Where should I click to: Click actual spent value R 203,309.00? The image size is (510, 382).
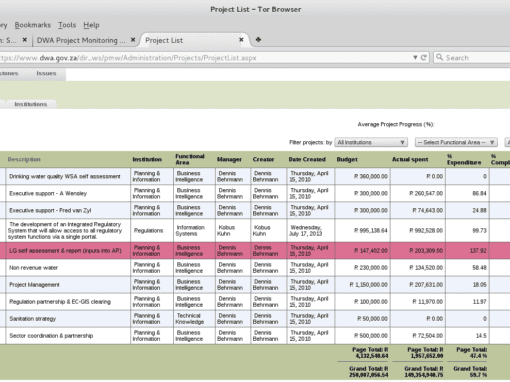[426, 251]
